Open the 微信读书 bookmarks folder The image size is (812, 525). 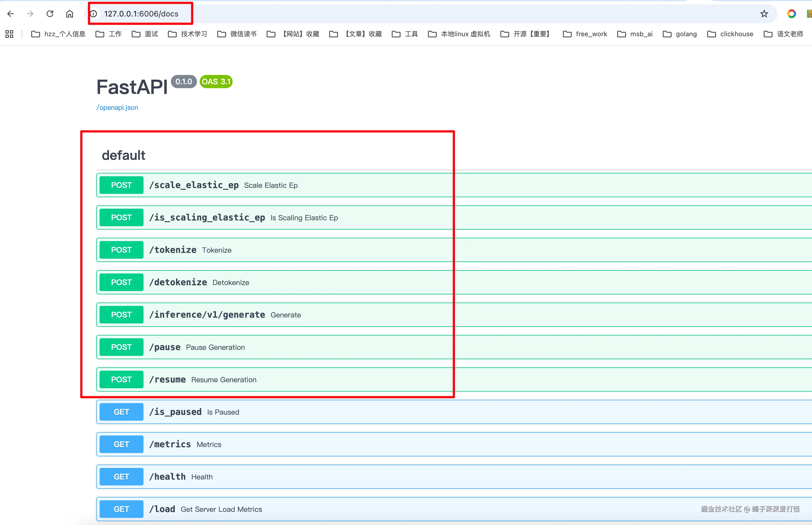coord(237,34)
